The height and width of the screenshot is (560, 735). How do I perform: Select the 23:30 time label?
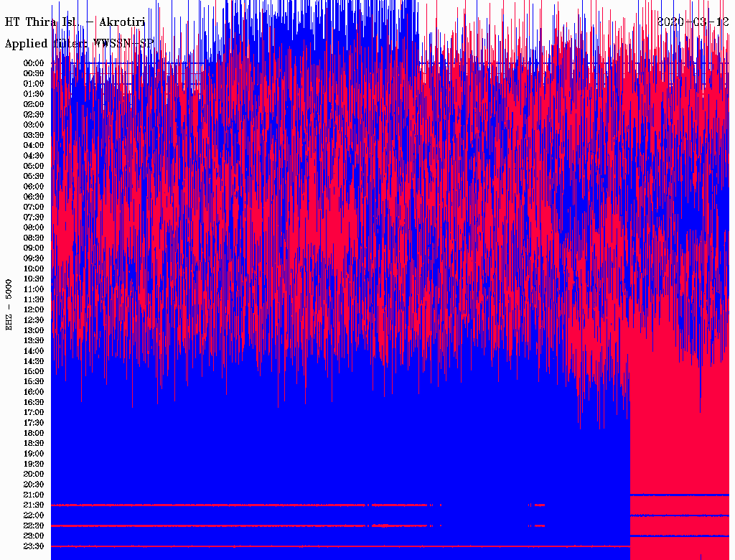click(x=34, y=546)
